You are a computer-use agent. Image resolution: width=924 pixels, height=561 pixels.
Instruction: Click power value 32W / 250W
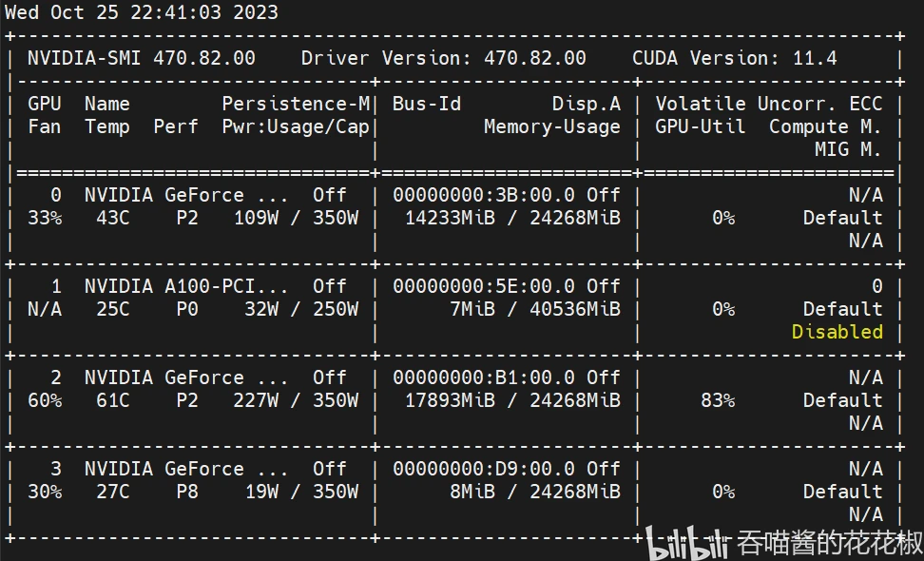point(301,309)
